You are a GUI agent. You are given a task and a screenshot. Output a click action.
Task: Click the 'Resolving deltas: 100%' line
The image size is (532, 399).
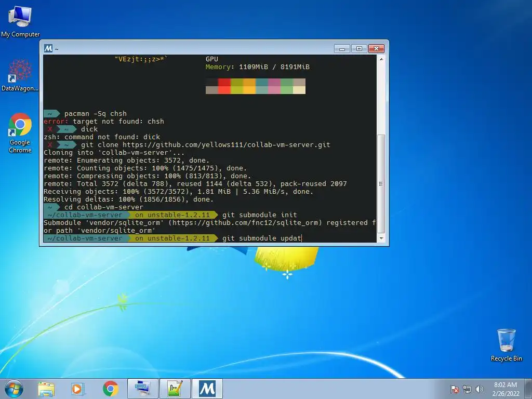pos(129,199)
